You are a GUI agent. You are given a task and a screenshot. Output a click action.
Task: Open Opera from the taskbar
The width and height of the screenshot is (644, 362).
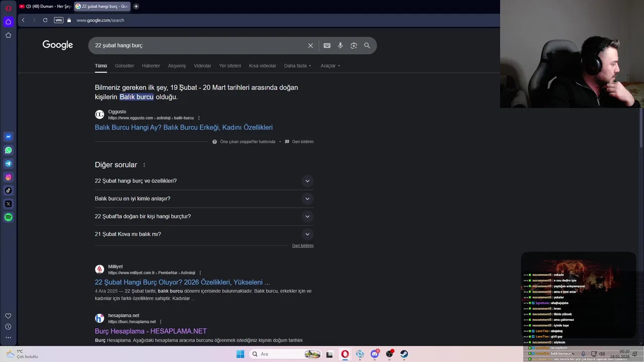pos(345,354)
